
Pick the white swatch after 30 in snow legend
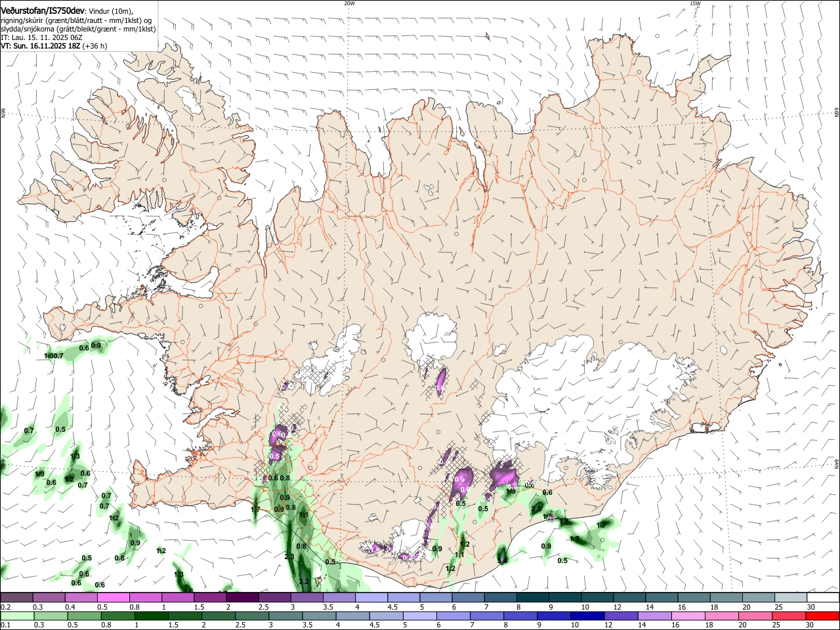click(x=823, y=597)
